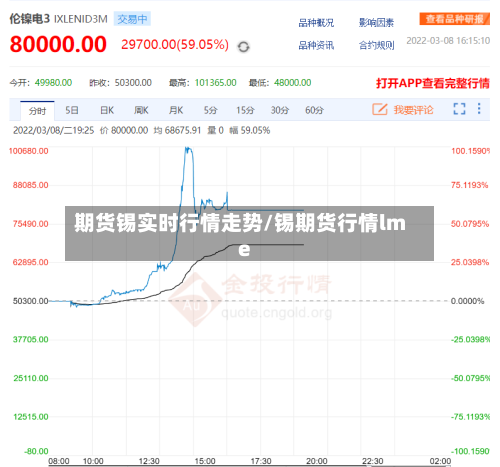Open the 影响因素 link
Viewport: 500px width, 467px height.
pyautogui.click(x=376, y=23)
